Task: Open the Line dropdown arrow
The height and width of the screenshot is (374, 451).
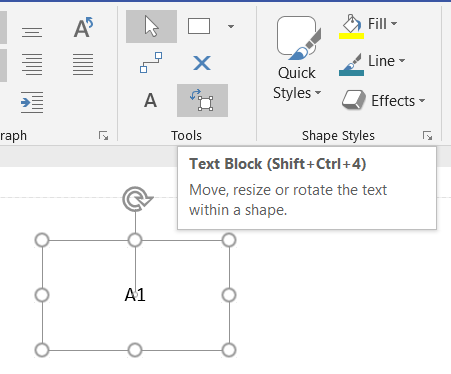Action: click(x=402, y=61)
